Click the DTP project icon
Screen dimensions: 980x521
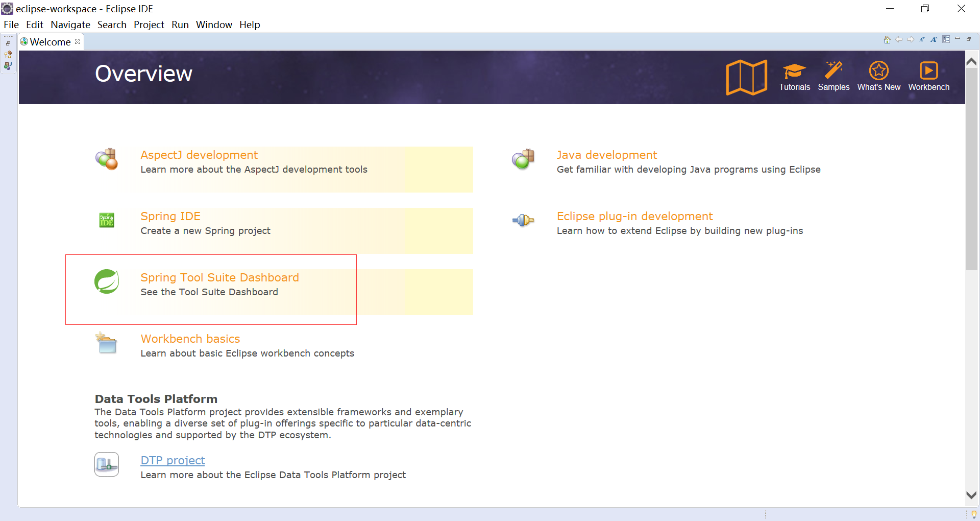coord(107,464)
